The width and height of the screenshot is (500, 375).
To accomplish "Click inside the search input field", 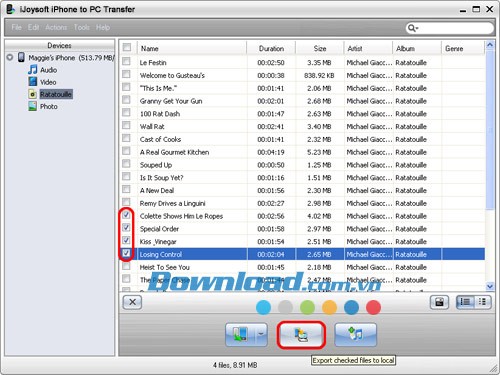I will (455, 28).
